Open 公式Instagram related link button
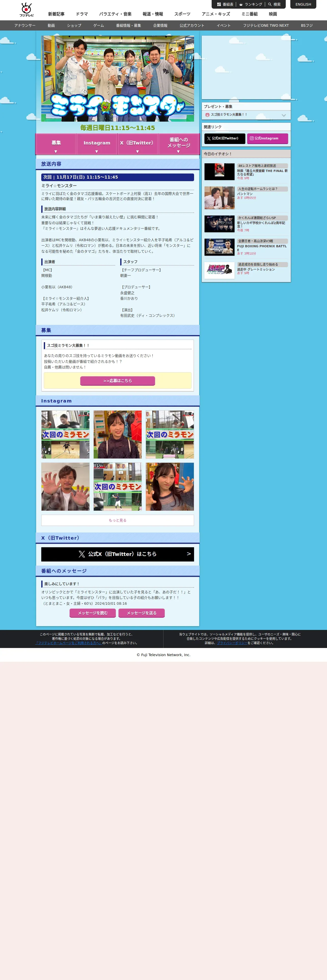 (x=267, y=138)
